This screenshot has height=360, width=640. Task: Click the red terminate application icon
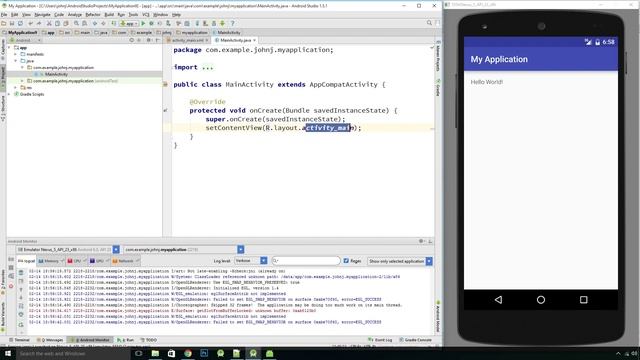[x=11, y=286]
